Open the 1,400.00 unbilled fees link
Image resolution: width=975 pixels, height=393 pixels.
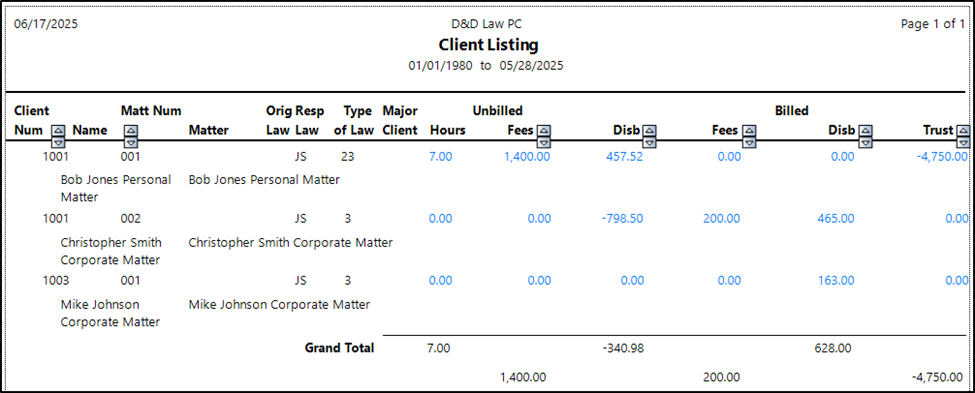(527, 157)
